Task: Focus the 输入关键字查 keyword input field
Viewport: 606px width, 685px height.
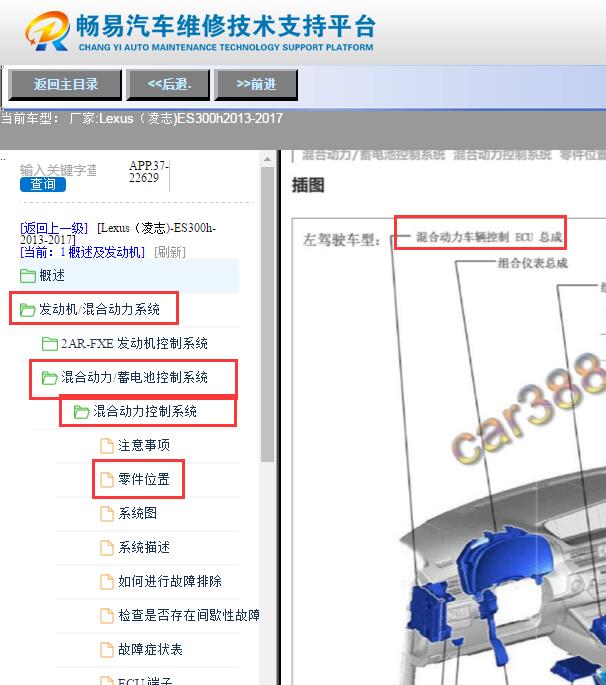Action: click(x=59, y=170)
